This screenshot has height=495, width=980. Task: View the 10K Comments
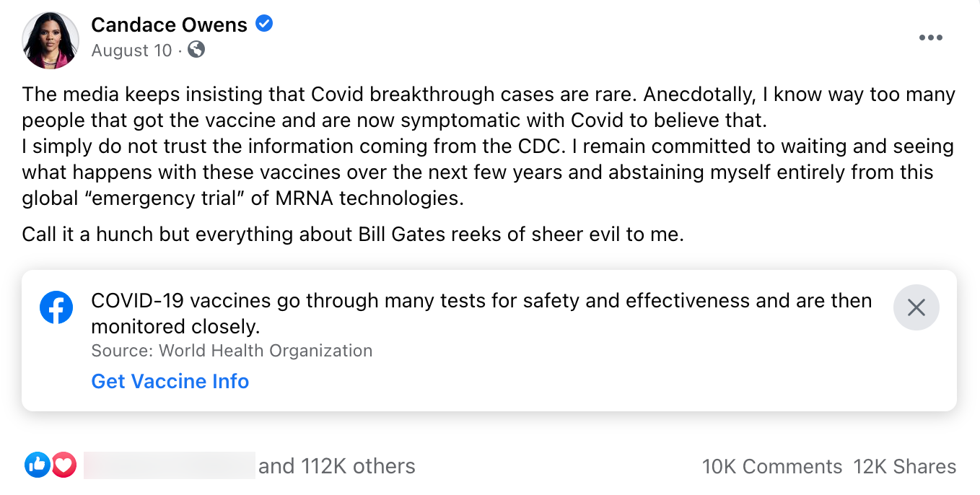772,466
